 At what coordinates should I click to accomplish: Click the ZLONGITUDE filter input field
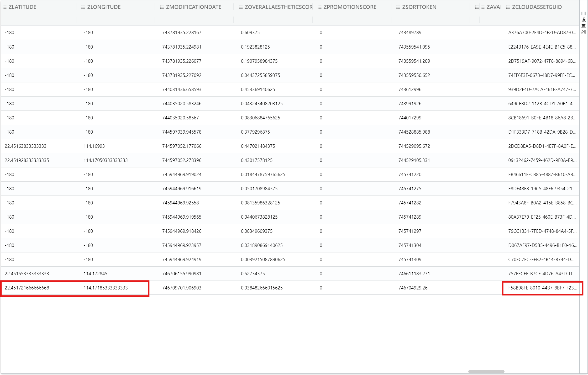115,19
